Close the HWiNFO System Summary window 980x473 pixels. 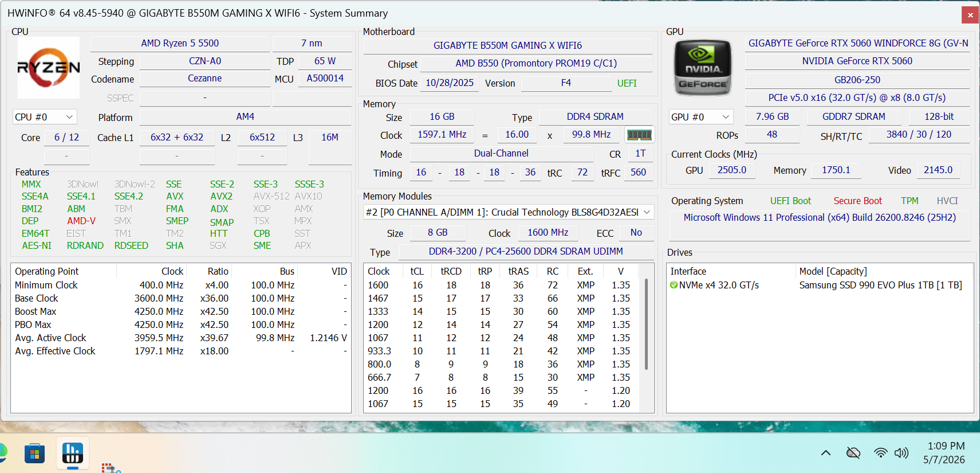click(x=970, y=15)
